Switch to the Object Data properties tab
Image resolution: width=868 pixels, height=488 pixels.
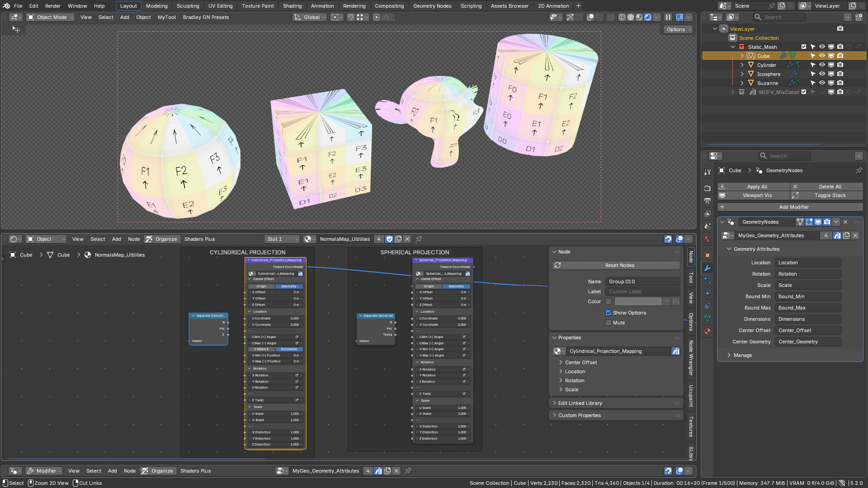point(708,319)
